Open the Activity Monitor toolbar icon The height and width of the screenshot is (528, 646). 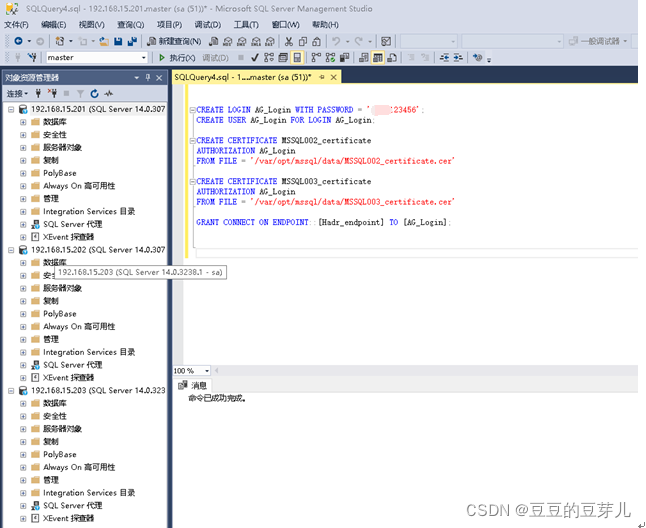[x=386, y=41]
